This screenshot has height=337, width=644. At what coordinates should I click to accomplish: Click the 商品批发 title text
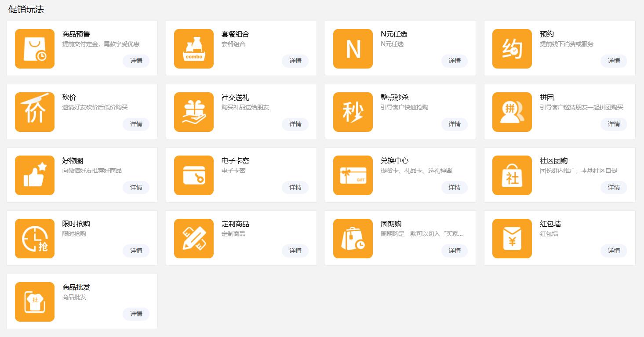coord(76,287)
